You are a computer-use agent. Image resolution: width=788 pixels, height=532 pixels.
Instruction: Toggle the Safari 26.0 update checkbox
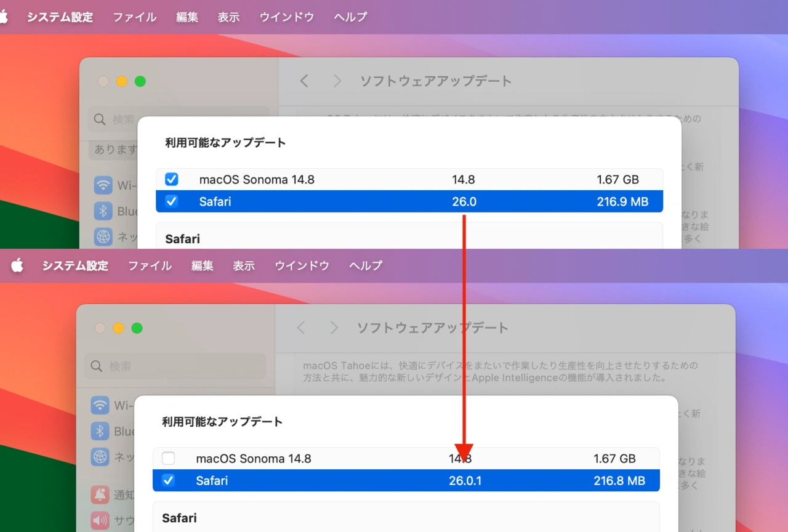(171, 201)
